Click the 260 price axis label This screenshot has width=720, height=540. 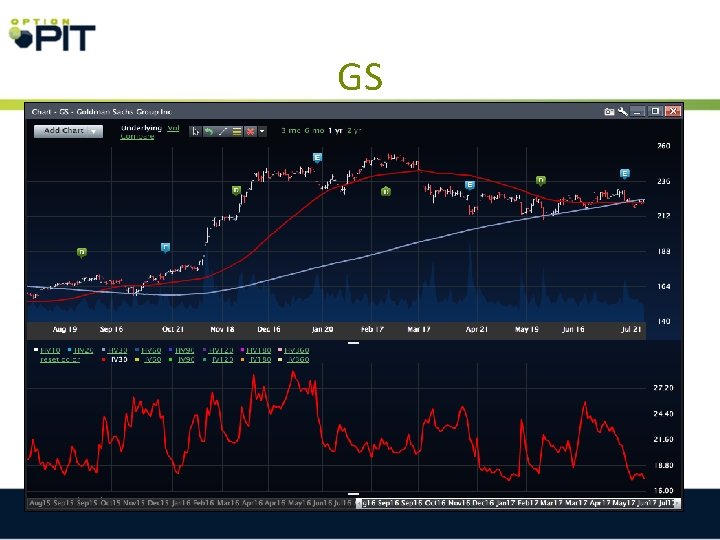[x=664, y=146]
